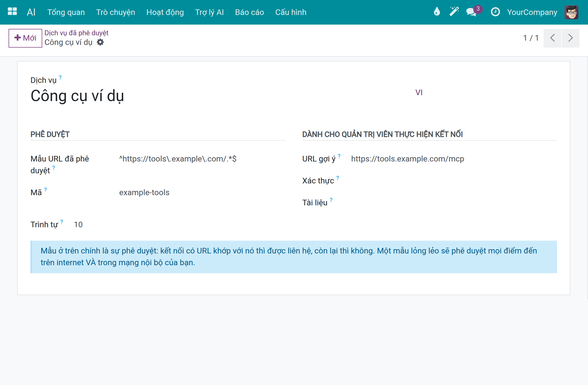This screenshot has height=385, width=588.
Task: Expand the Báo cáo menu
Action: (x=250, y=12)
